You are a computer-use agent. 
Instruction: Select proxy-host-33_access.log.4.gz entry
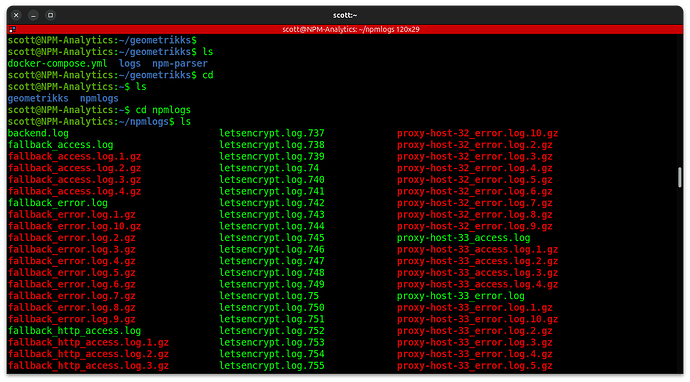(477, 284)
